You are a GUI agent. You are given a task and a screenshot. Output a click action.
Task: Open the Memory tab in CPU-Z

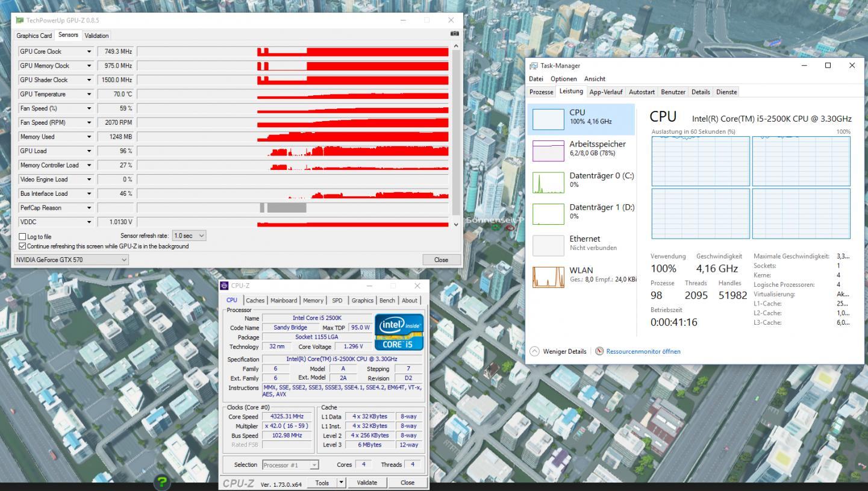[313, 300]
